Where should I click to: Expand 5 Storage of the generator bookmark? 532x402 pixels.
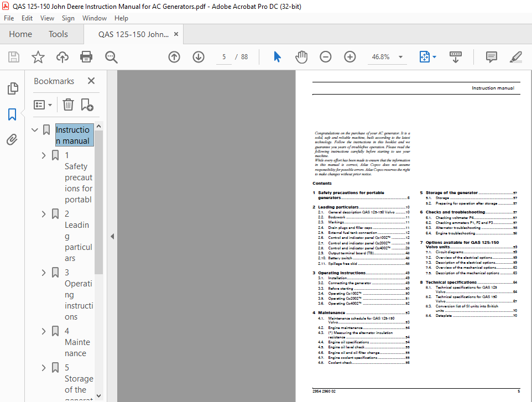pos(44,368)
